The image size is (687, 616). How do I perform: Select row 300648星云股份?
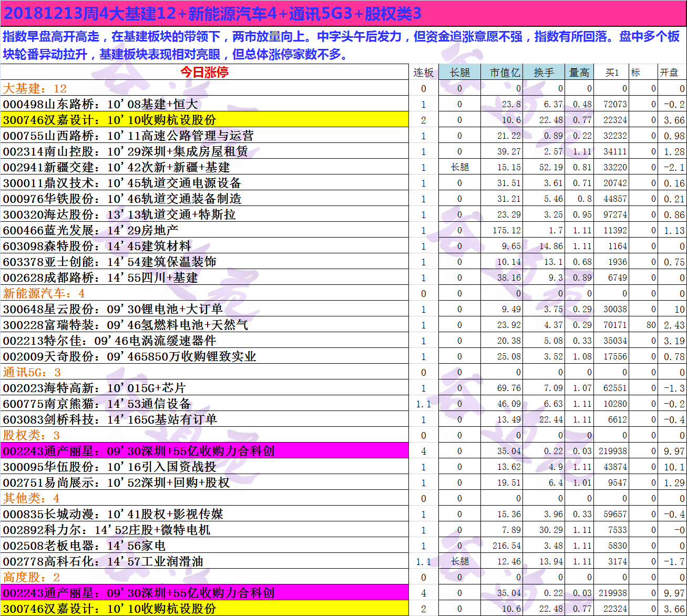click(x=204, y=309)
